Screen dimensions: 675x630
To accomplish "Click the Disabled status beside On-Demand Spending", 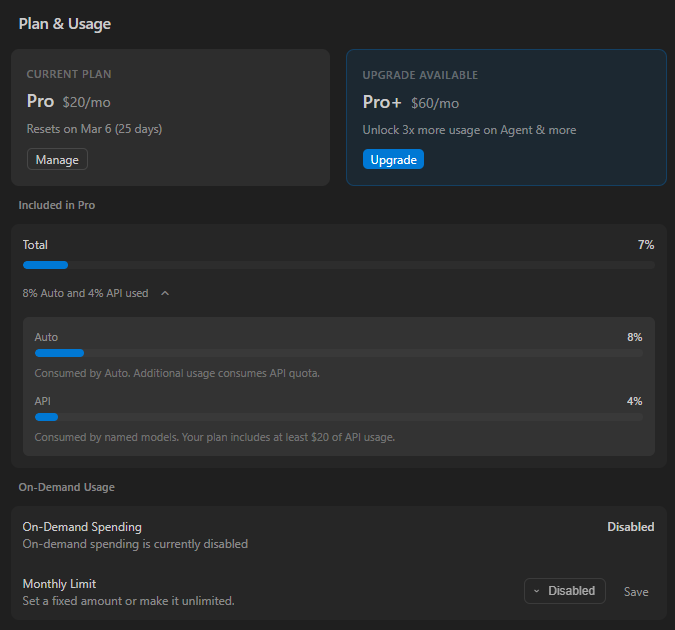I will point(631,527).
